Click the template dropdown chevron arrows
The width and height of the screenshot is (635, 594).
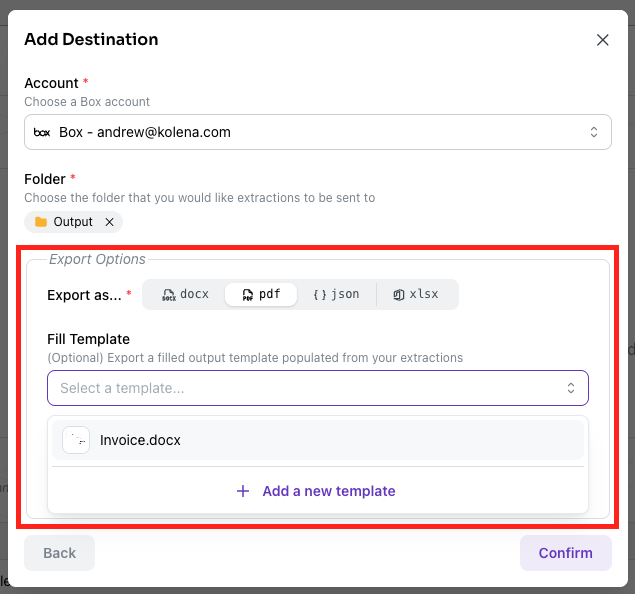coord(571,388)
